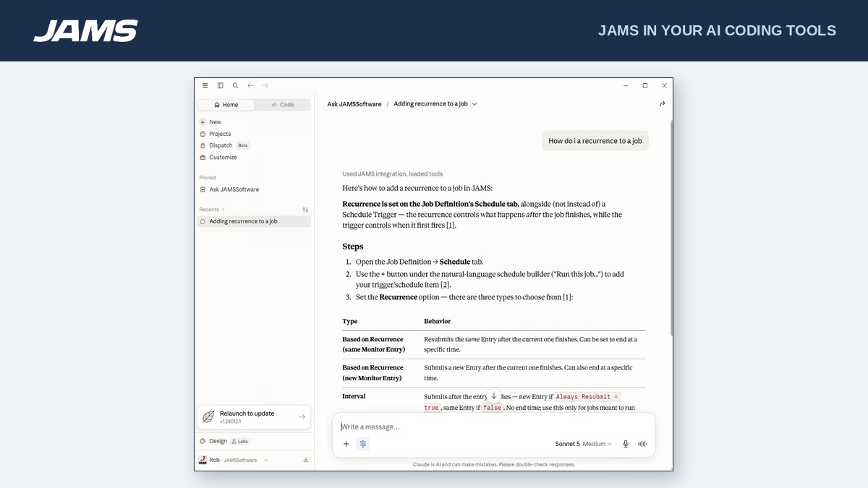The height and width of the screenshot is (488, 868).
Task: Switch to the Home tab
Action: tap(226, 105)
